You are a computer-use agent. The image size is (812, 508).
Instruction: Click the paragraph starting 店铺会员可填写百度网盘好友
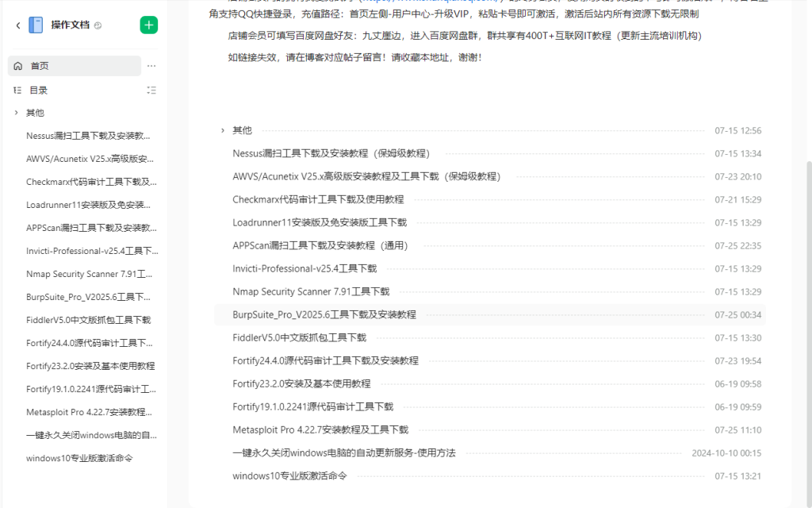pos(465,36)
